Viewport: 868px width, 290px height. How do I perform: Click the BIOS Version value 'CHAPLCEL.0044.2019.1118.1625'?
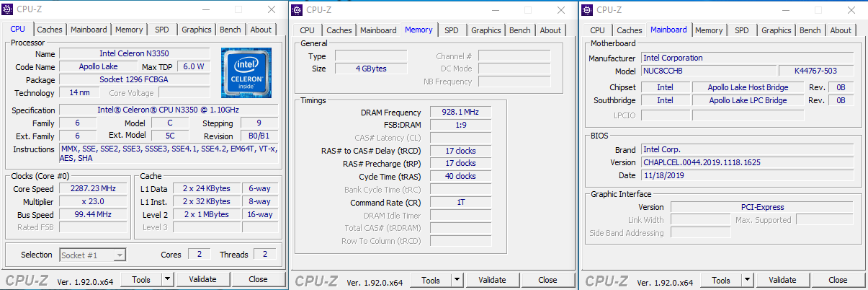click(x=748, y=162)
